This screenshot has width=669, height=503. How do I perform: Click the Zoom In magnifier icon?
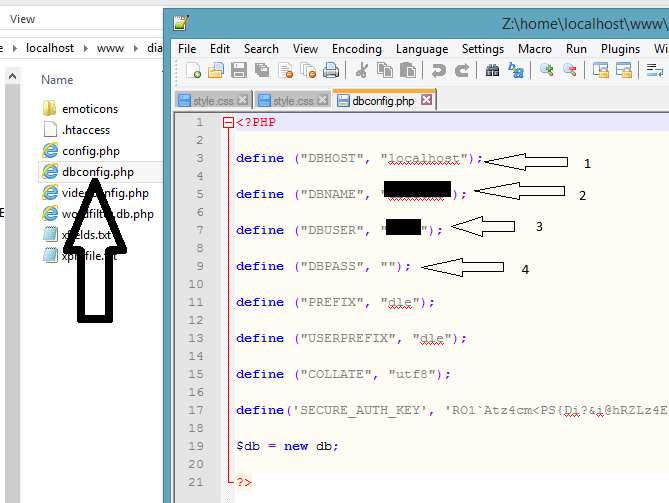pyautogui.click(x=547, y=70)
